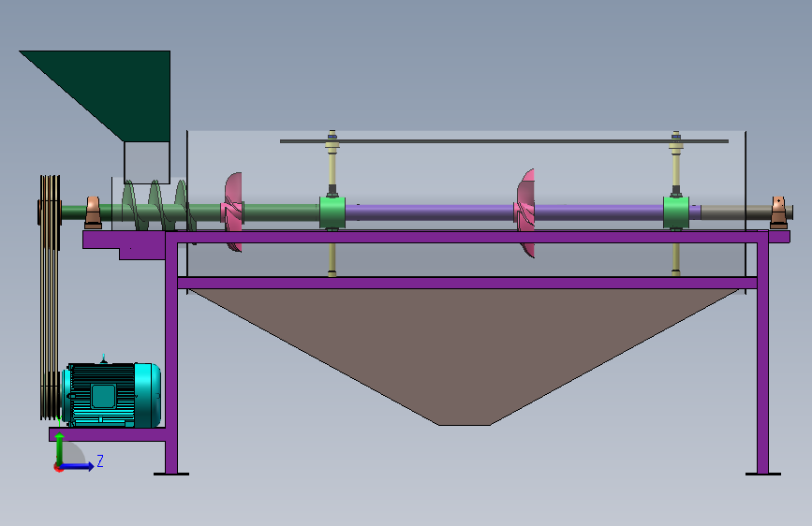Screen dimensions: 812x526
Task: Select the lower purple frame beam above the hopper
Action: tap(467, 283)
